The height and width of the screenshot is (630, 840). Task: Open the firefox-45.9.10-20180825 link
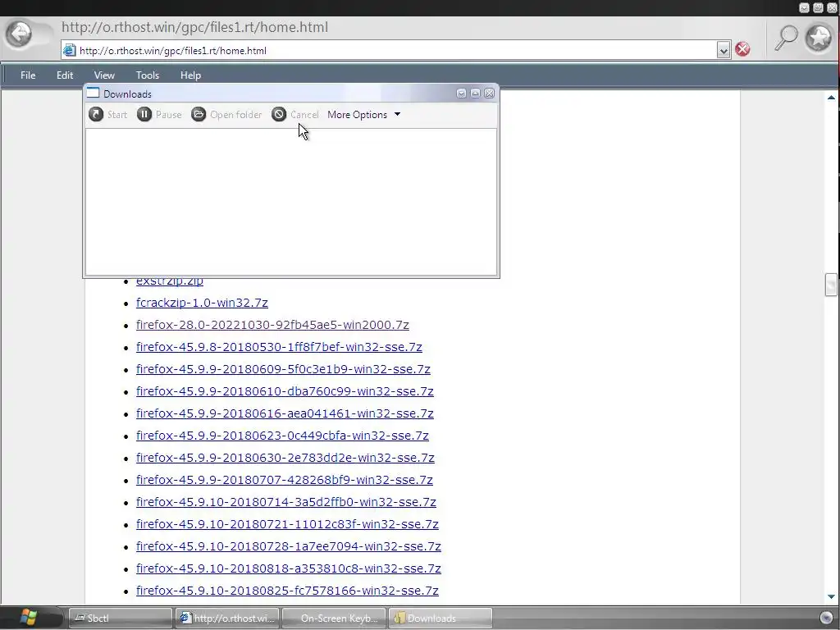point(287,591)
